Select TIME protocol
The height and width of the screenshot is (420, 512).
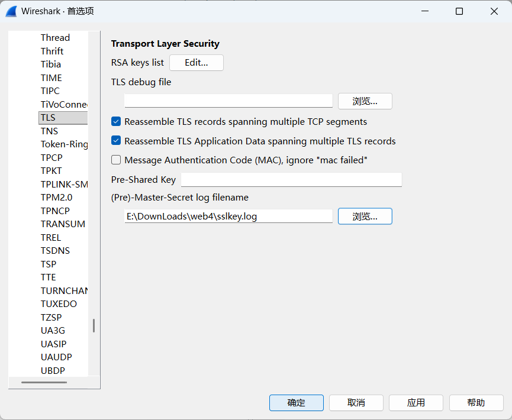point(51,78)
